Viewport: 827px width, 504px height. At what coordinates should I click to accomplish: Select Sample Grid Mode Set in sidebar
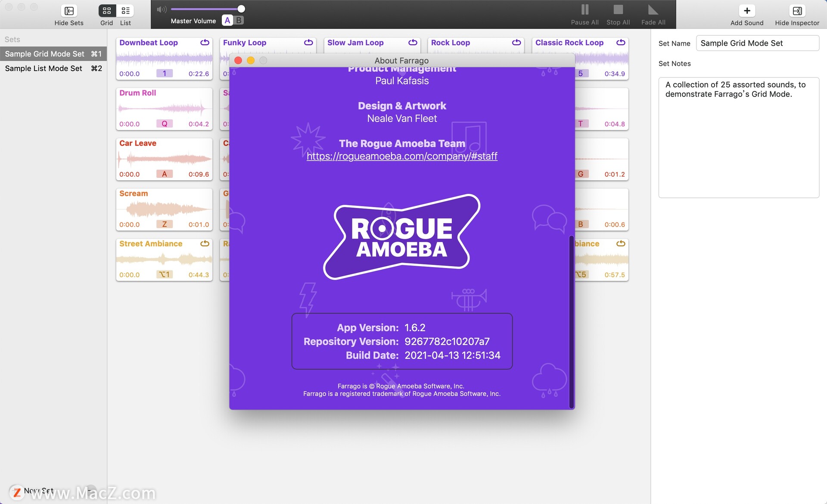pyautogui.click(x=53, y=54)
